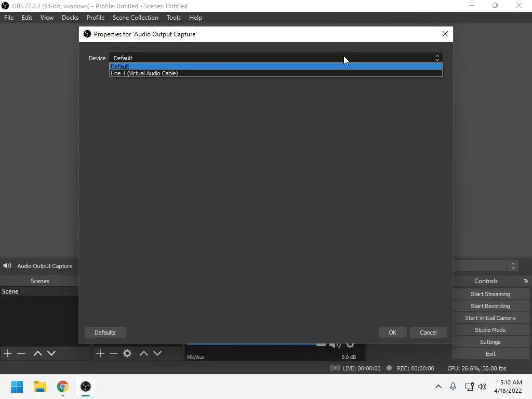Viewport: 532px width, 399px height.
Task: Click the Defaults button
Action: point(105,332)
